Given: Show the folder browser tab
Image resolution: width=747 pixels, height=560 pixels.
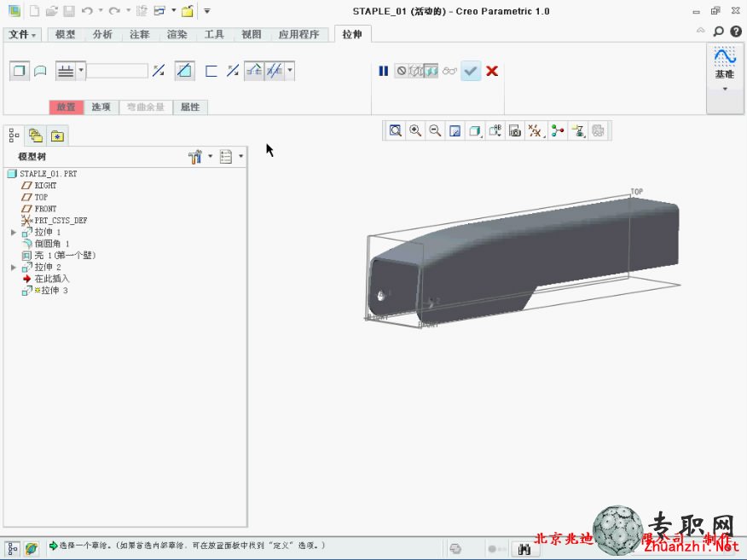Looking at the screenshot, I should point(36,136).
